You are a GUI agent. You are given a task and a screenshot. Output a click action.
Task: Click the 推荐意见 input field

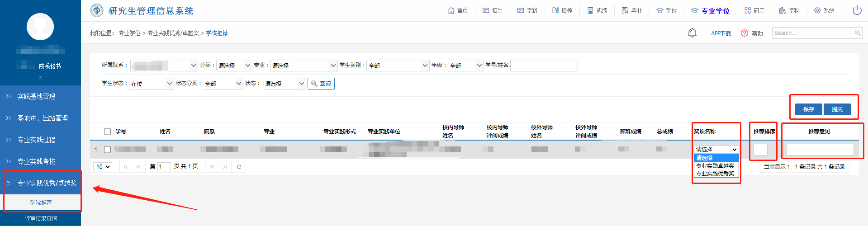820,150
